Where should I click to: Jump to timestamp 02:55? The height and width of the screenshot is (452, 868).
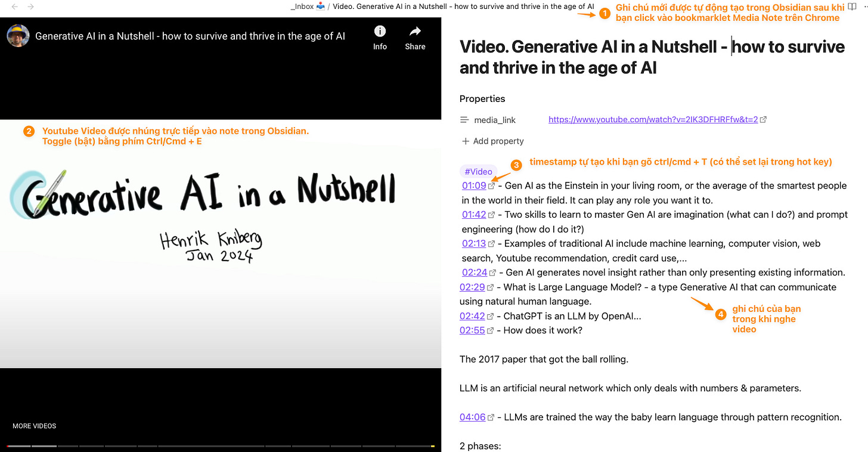tap(472, 331)
